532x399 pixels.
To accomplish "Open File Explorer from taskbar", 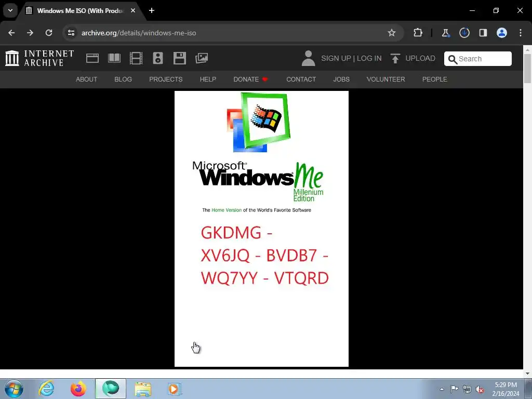I will pyautogui.click(x=143, y=389).
